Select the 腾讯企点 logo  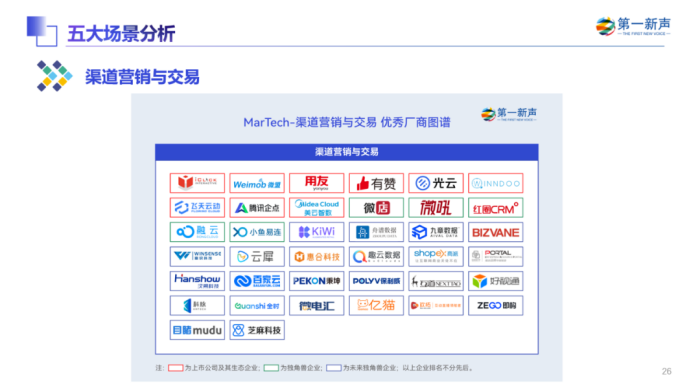click(257, 208)
